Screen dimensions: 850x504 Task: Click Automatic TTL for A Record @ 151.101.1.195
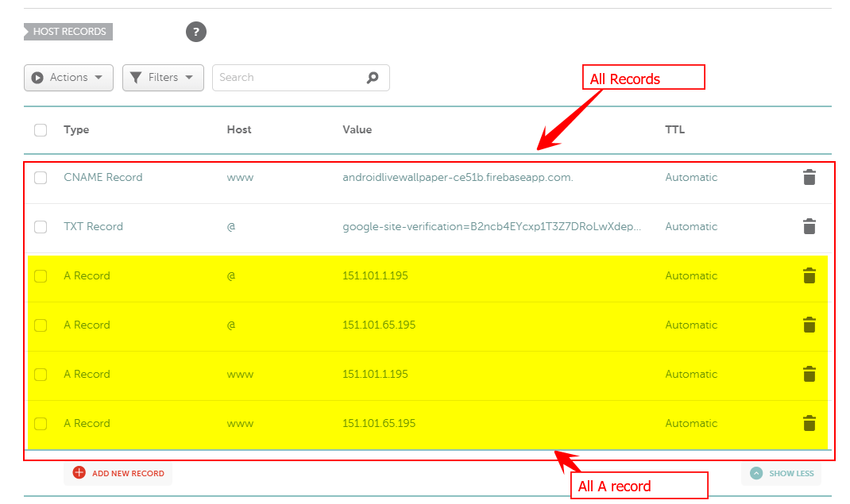pyautogui.click(x=691, y=276)
